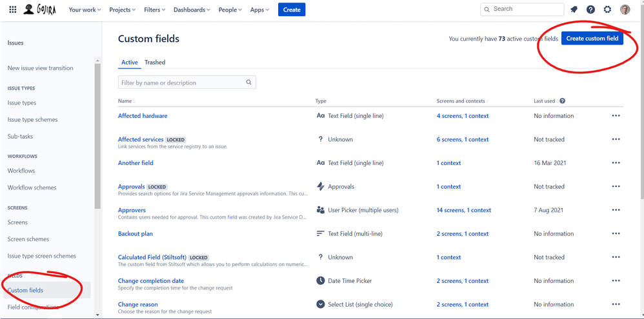Viewport: 644px width, 319px height.
Task: Open the app switcher grid icon
Action: 13,10
